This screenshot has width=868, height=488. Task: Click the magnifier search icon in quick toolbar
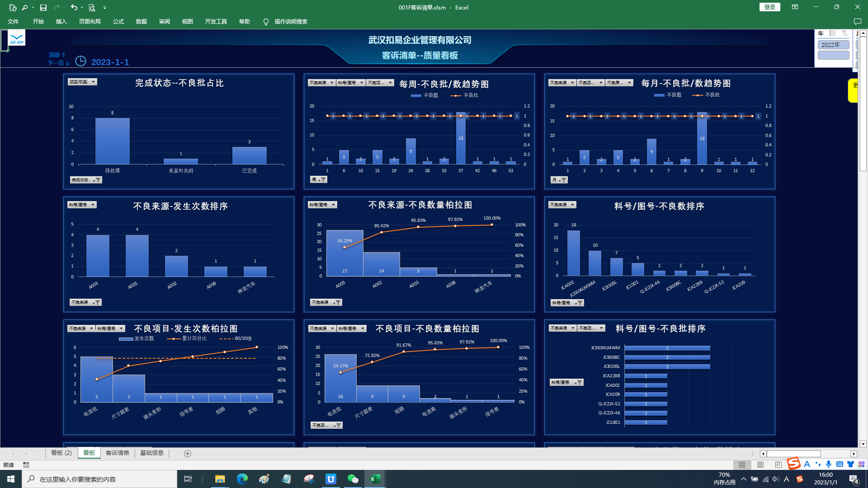tap(24, 7)
